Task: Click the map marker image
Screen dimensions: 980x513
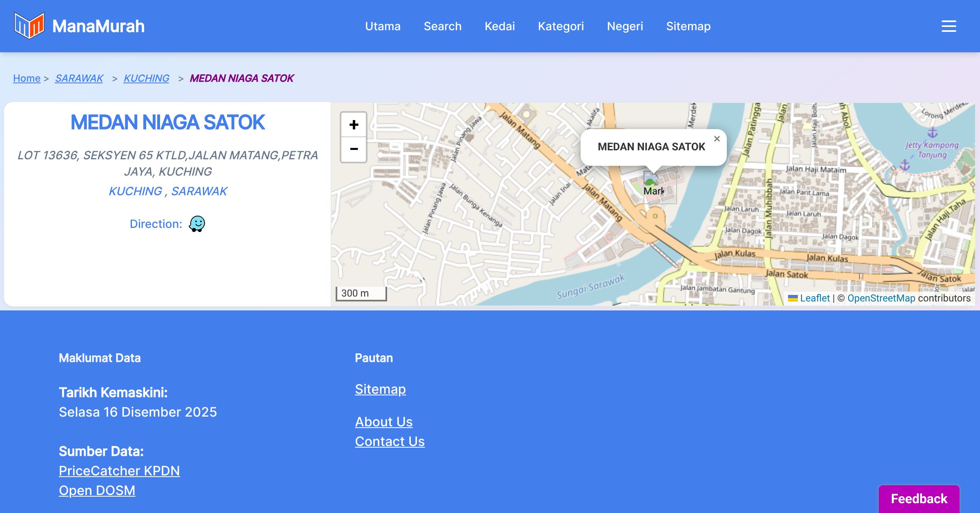Action: point(651,180)
